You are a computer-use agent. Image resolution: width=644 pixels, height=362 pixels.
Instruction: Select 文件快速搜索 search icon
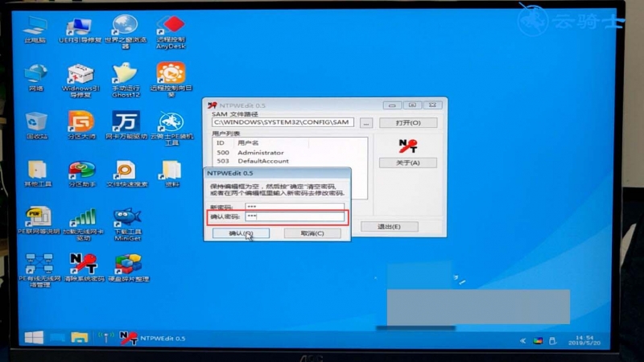tap(126, 174)
